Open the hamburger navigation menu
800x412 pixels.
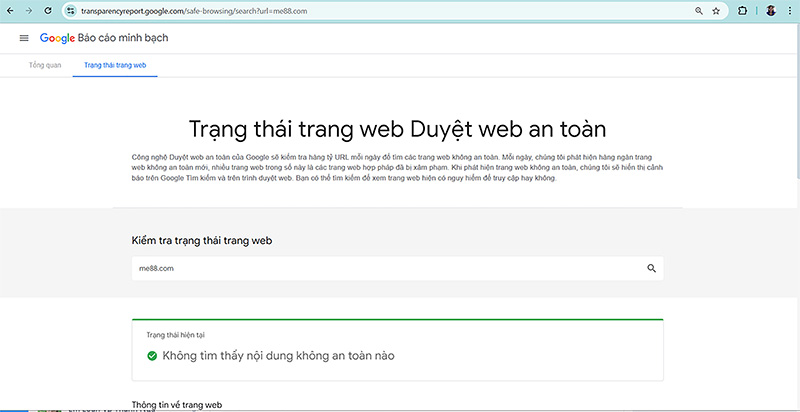pyautogui.click(x=24, y=38)
